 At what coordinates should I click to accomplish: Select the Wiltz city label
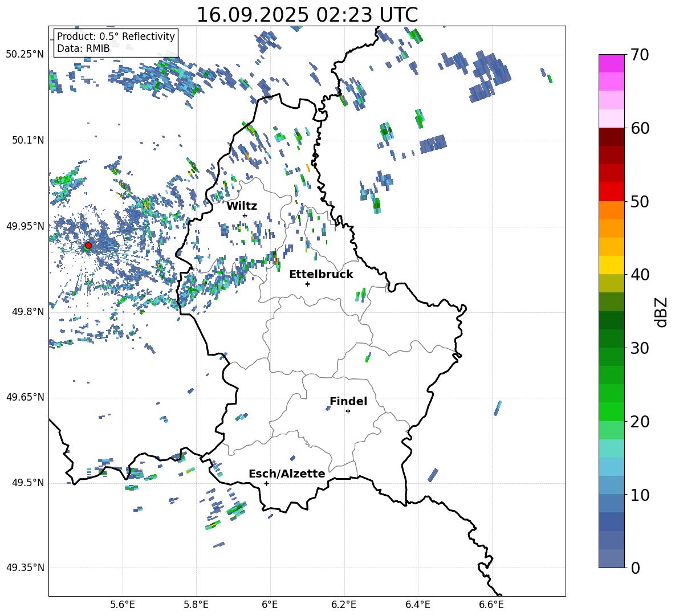click(242, 206)
